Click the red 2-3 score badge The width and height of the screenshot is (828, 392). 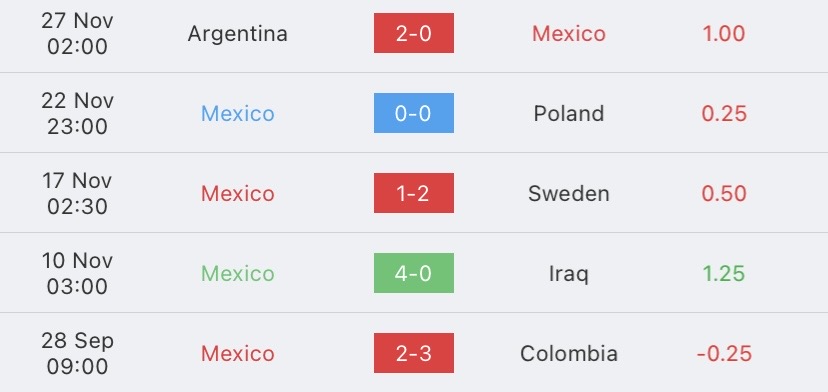tap(413, 353)
